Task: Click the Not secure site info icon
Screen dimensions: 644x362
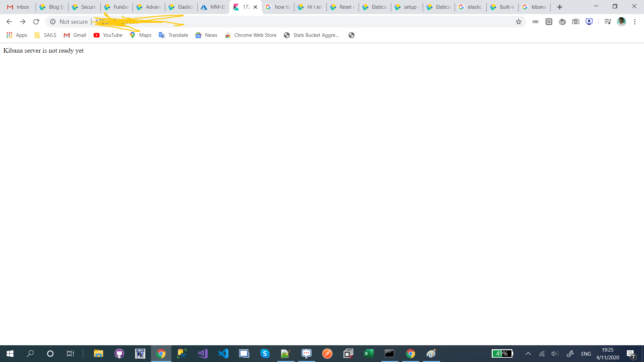Action: [x=53, y=22]
